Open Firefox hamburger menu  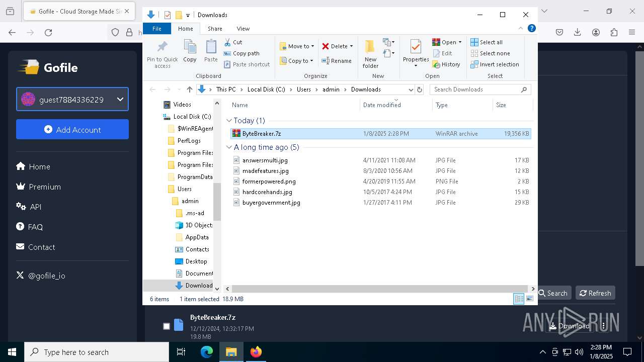click(x=632, y=32)
